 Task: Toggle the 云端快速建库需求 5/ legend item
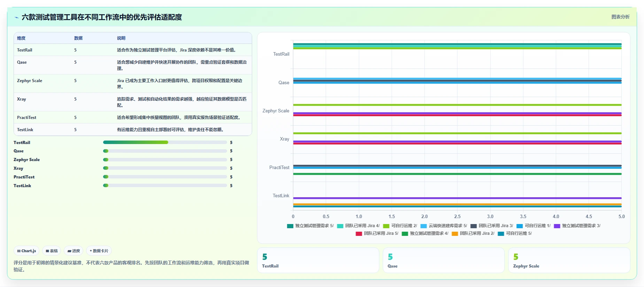pyautogui.click(x=444, y=226)
